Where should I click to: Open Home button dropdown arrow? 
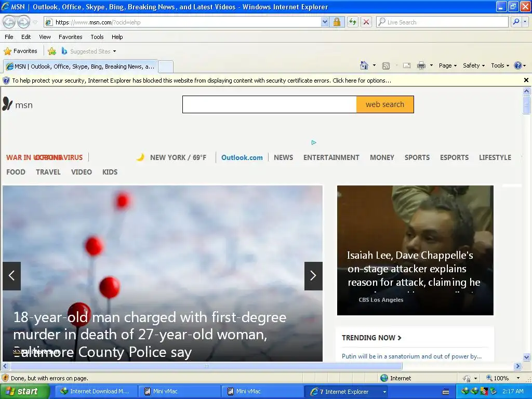[374, 65]
